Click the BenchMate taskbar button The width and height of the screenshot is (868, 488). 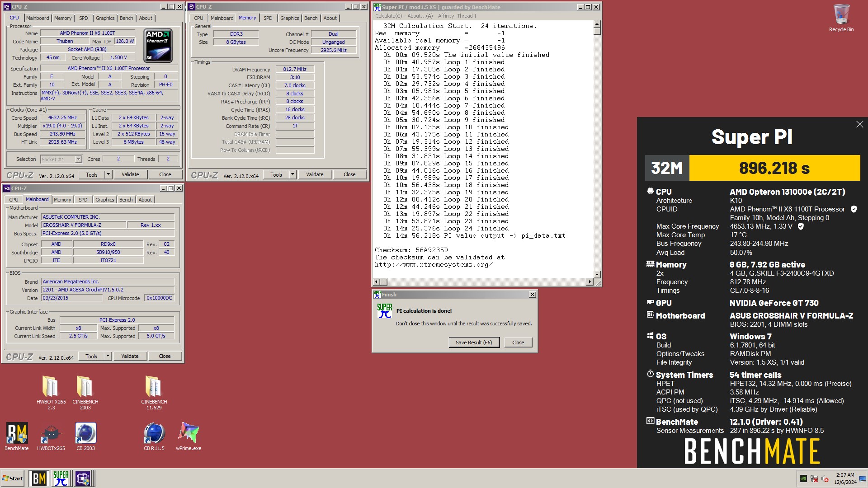pos(39,479)
